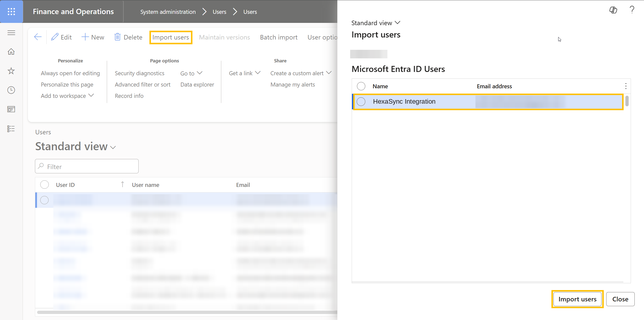
Task: Select all rows in Users grid
Action: (x=45, y=185)
